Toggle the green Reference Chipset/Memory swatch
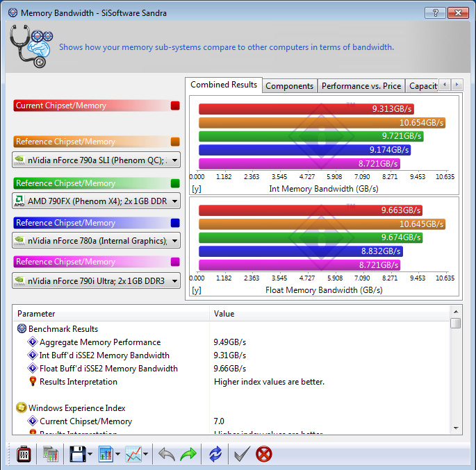Image resolution: width=476 pixels, height=470 pixels. tap(175, 183)
